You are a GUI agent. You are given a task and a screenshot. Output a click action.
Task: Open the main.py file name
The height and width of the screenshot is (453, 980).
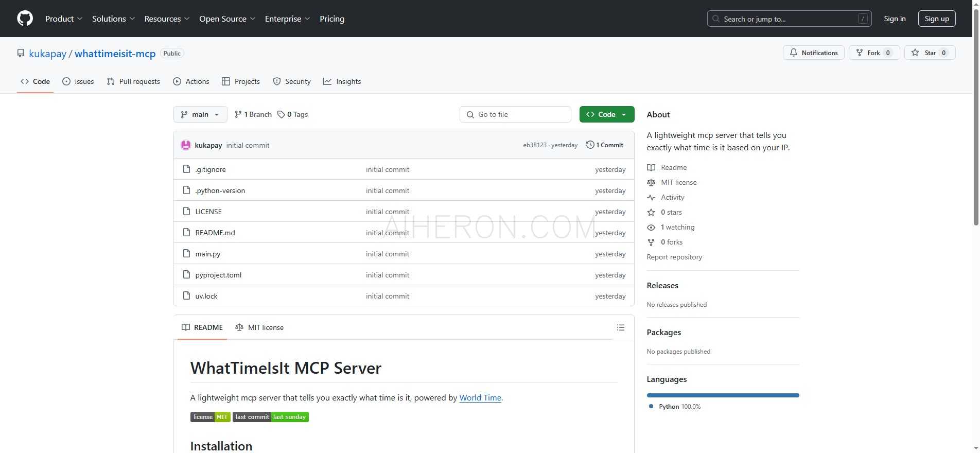coord(208,254)
